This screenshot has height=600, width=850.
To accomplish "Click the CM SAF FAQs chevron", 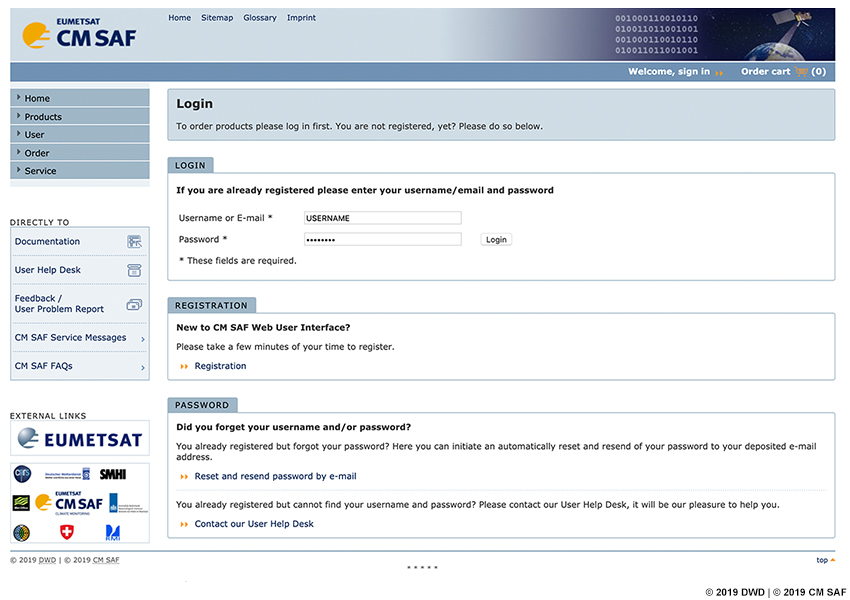I will tap(143, 367).
